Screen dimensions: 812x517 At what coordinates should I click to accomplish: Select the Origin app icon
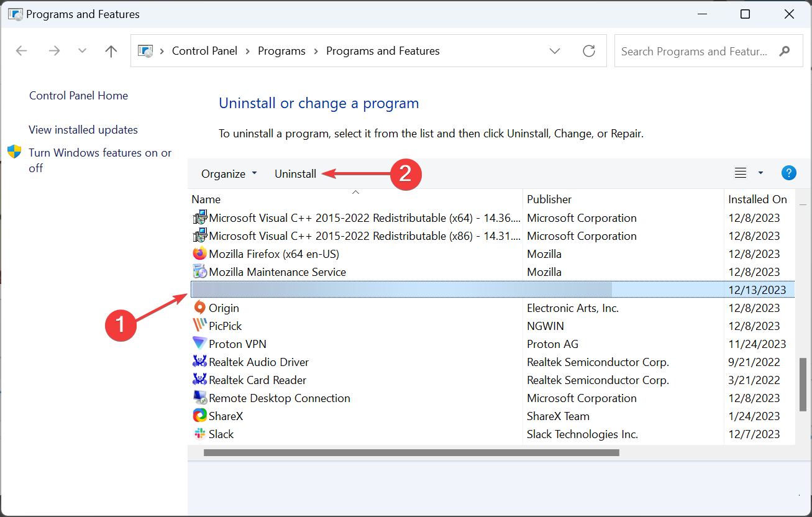pyautogui.click(x=199, y=308)
